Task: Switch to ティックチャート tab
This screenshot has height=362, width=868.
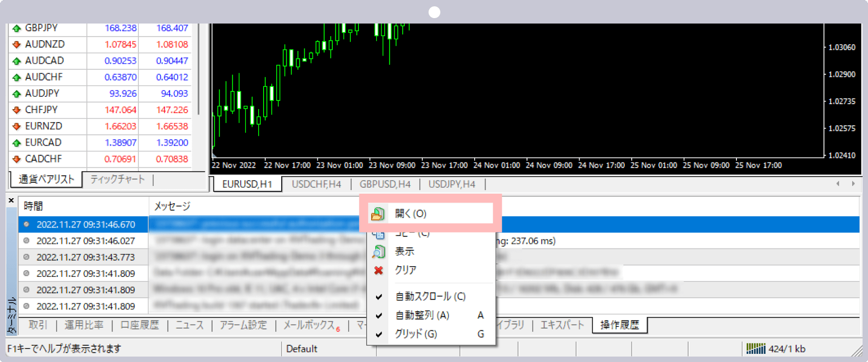Action: pyautogui.click(x=118, y=179)
